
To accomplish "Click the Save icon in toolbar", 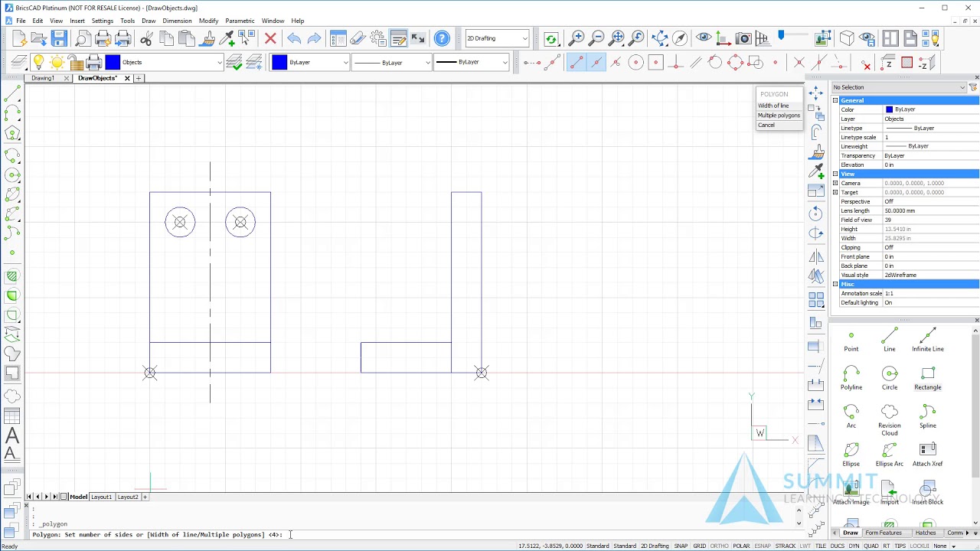I will coord(59,38).
